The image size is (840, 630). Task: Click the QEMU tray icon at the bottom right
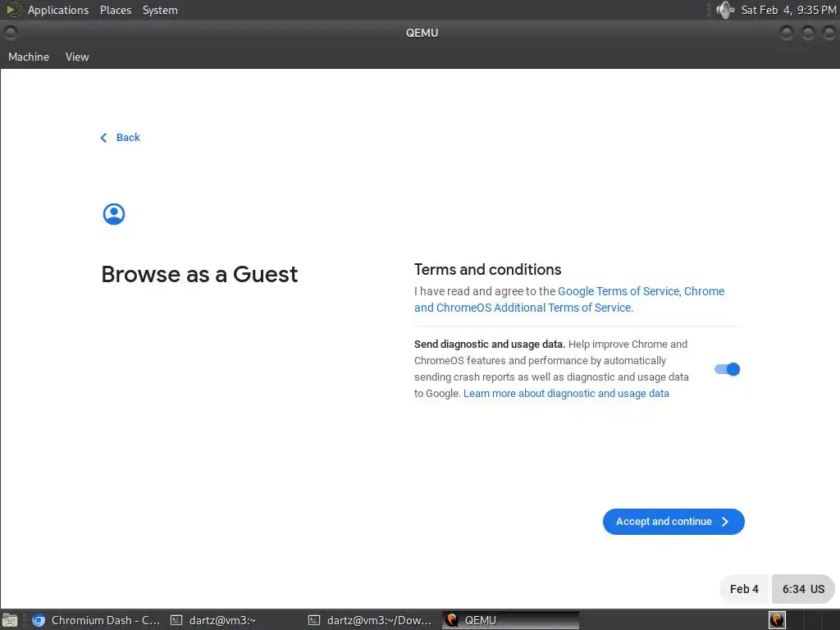[777, 620]
